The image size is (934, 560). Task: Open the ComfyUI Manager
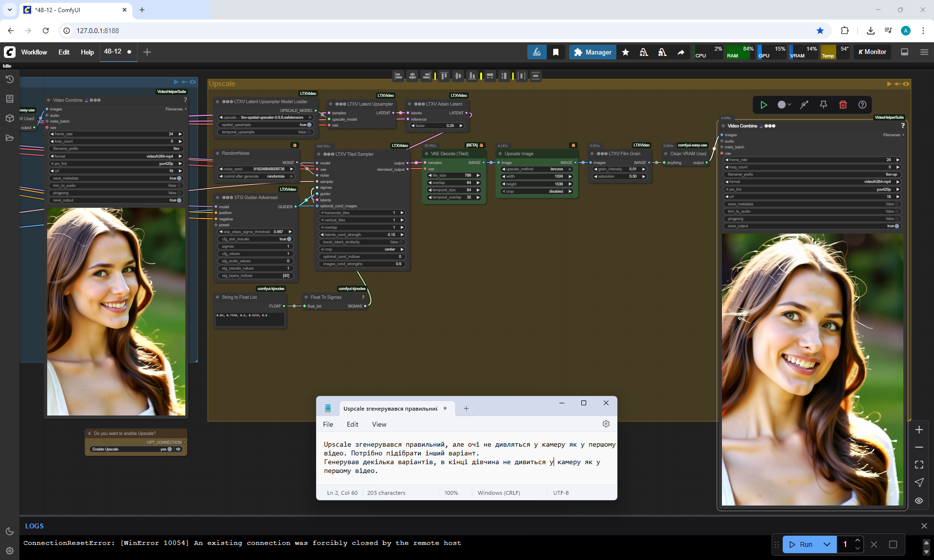click(593, 52)
